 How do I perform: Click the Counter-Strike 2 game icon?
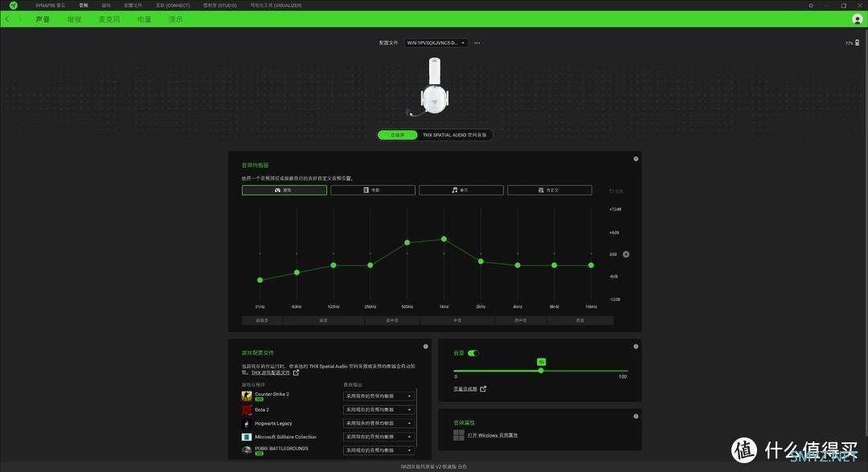[x=247, y=396]
